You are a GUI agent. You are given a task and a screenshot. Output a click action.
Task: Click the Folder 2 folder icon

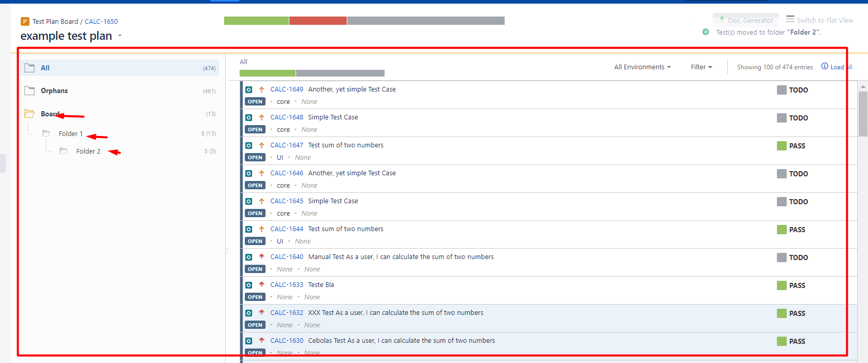coord(64,151)
